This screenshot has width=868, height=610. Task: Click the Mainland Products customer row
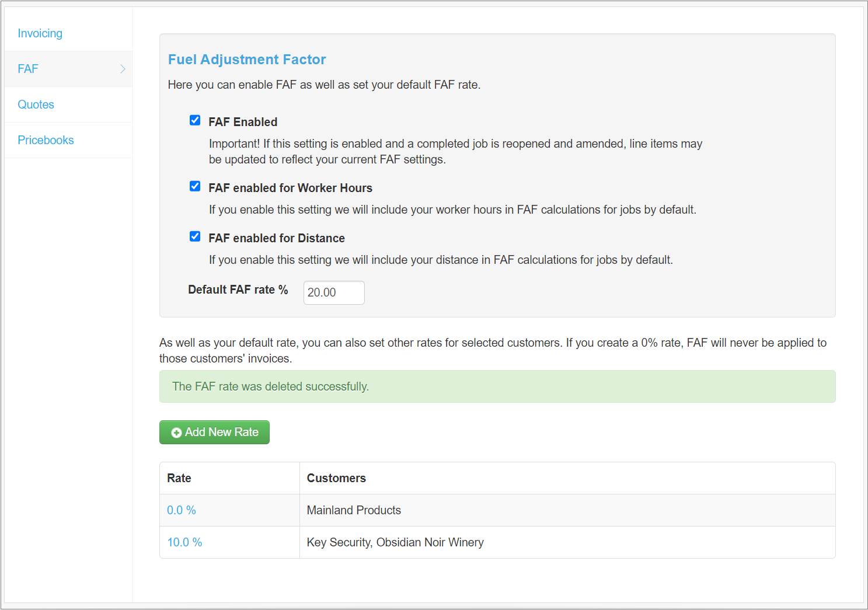tap(354, 510)
